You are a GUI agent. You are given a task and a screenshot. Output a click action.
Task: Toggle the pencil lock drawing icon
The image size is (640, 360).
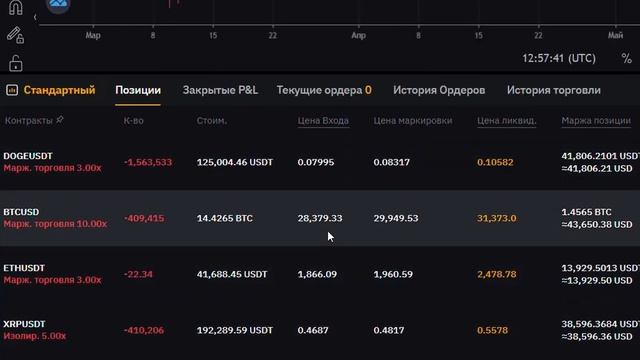click(16, 36)
